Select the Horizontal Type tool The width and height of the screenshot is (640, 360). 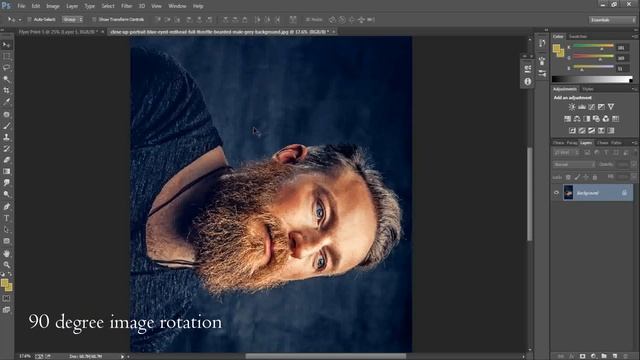point(6,218)
